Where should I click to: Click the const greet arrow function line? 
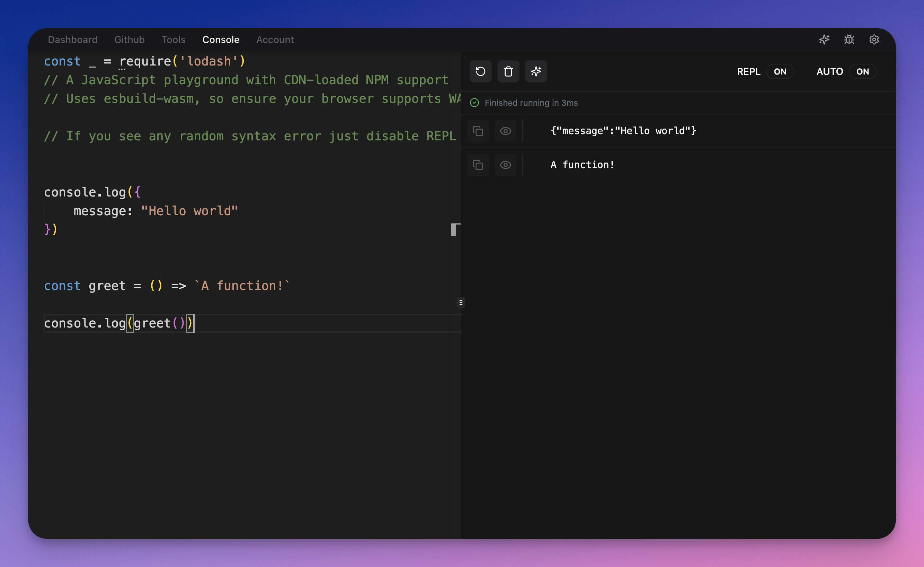pos(167,286)
